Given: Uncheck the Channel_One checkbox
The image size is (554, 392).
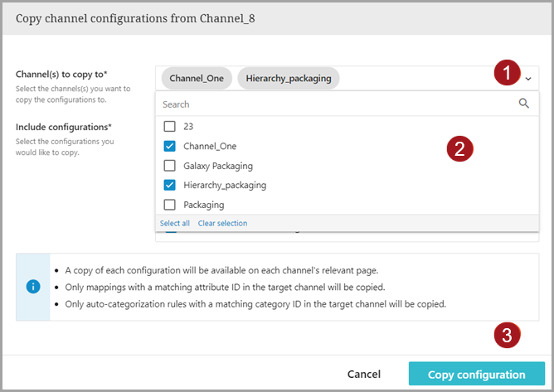Looking at the screenshot, I should click(x=170, y=146).
